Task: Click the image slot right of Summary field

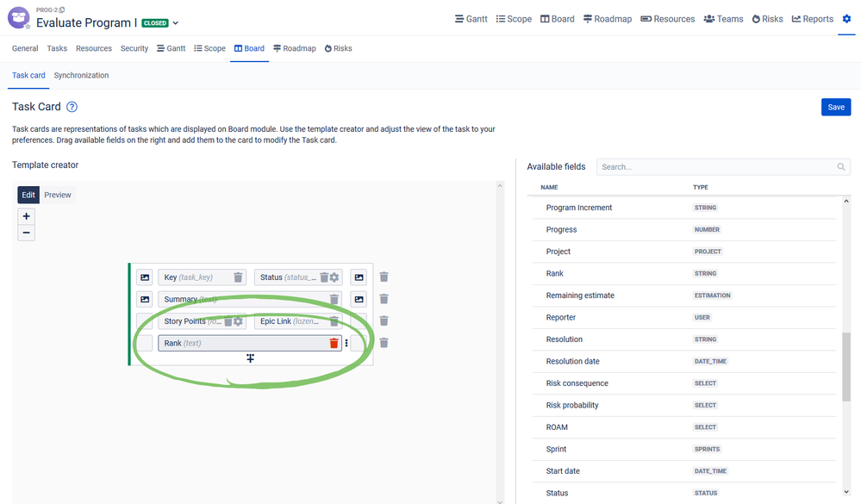Action: coord(359,299)
